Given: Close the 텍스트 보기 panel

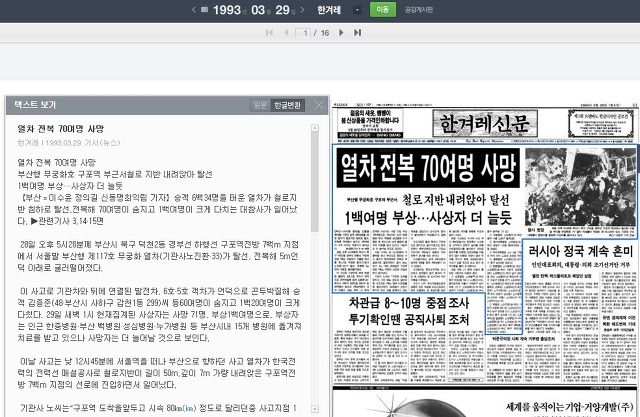Looking at the screenshot, I should pos(319,105).
